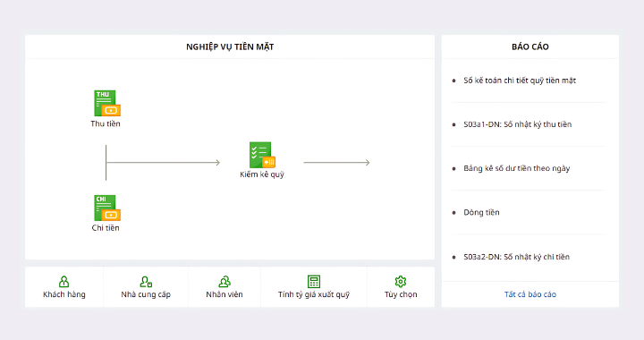Select the Chi tiền text label
Image resolution: width=644 pixels, height=340 pixels.
pos(106,228)
